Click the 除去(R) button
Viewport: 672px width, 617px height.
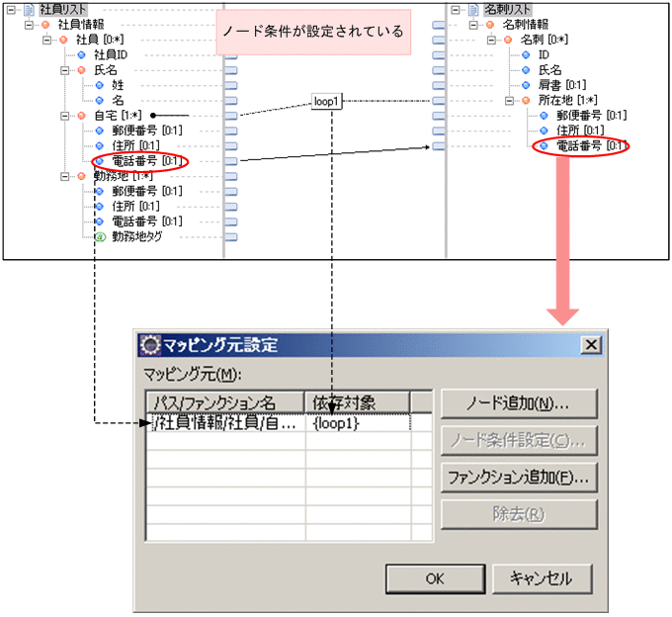519,514
